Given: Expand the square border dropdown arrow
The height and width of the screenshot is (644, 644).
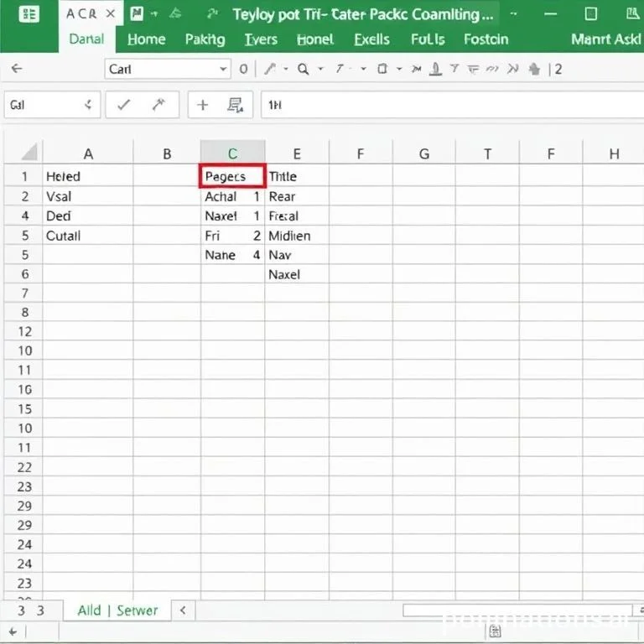Looking at the screenshot, I should click(x=399, y=69).
